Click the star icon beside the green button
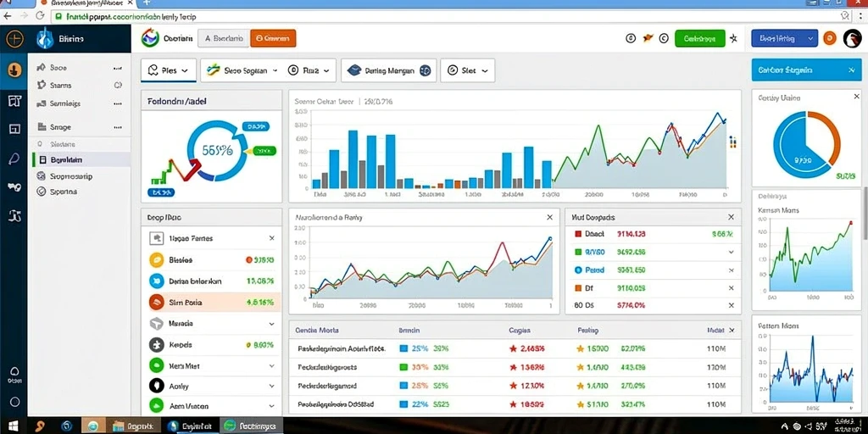The height and width of the screenshot is (434, 868). click(733, 38)
